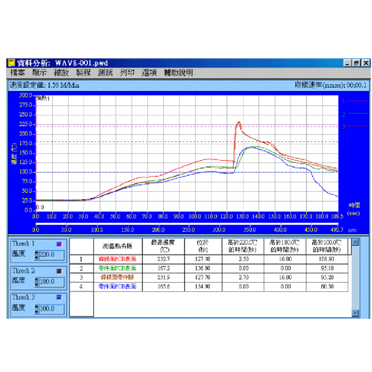The image size is (372, 372).
Task: Click the green probe name in row 2
Action: tap(118, 268)
